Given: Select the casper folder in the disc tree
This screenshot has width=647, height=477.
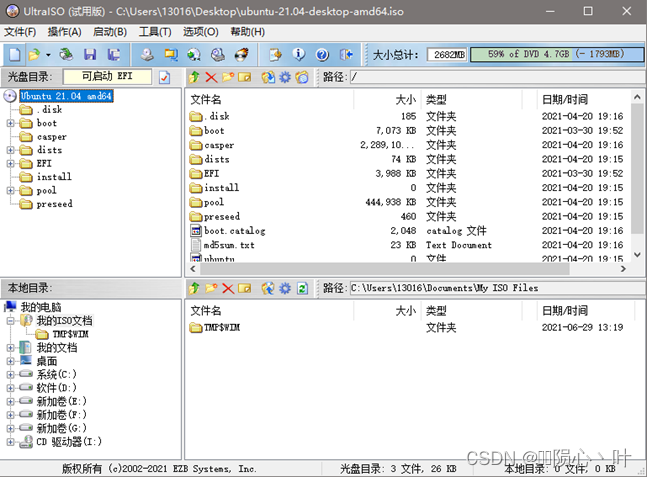Looking at the screenshot, I should [52, 137].
